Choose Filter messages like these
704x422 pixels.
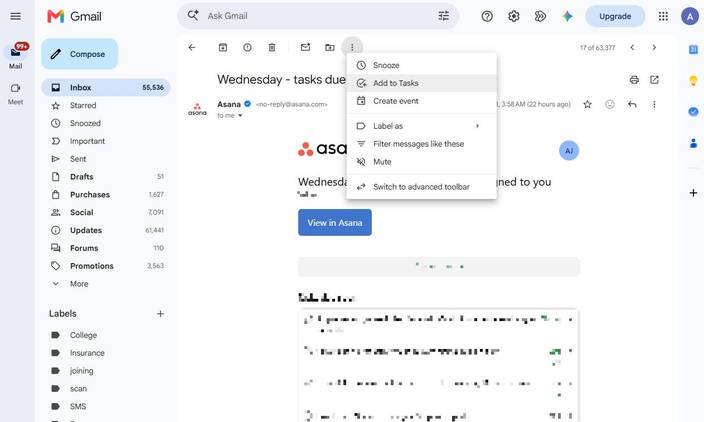[x=422, y=144]
